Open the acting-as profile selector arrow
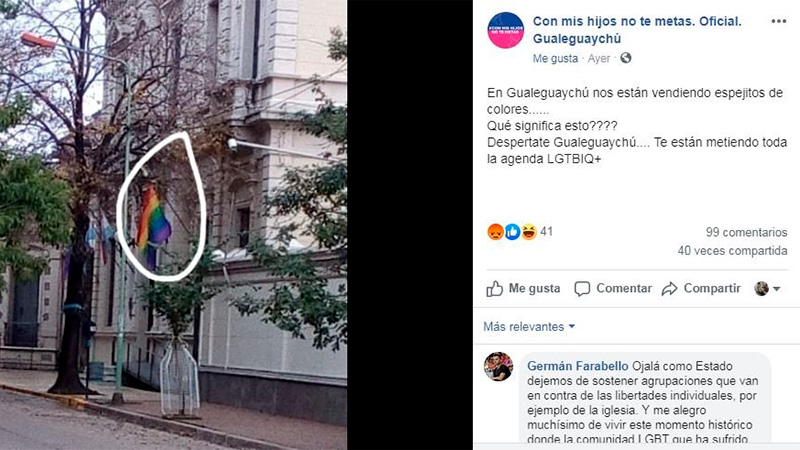This screenshot has height=450, width=800. [777, 289]
